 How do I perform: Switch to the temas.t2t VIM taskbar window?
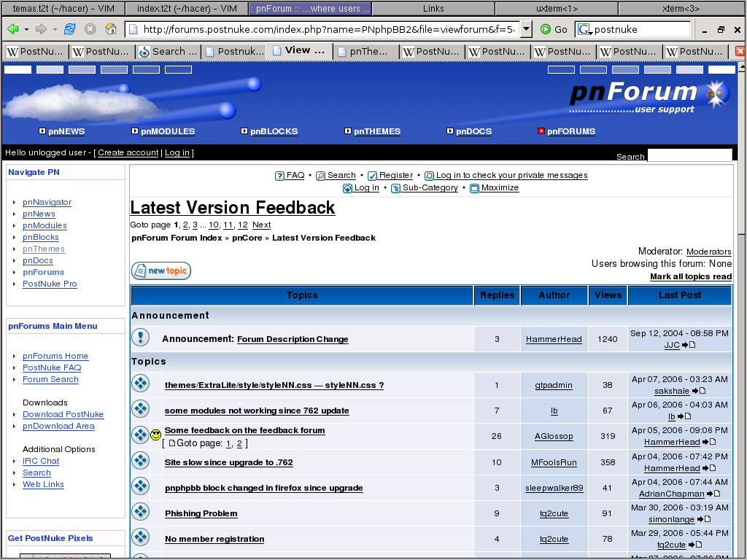click(63, 9)
